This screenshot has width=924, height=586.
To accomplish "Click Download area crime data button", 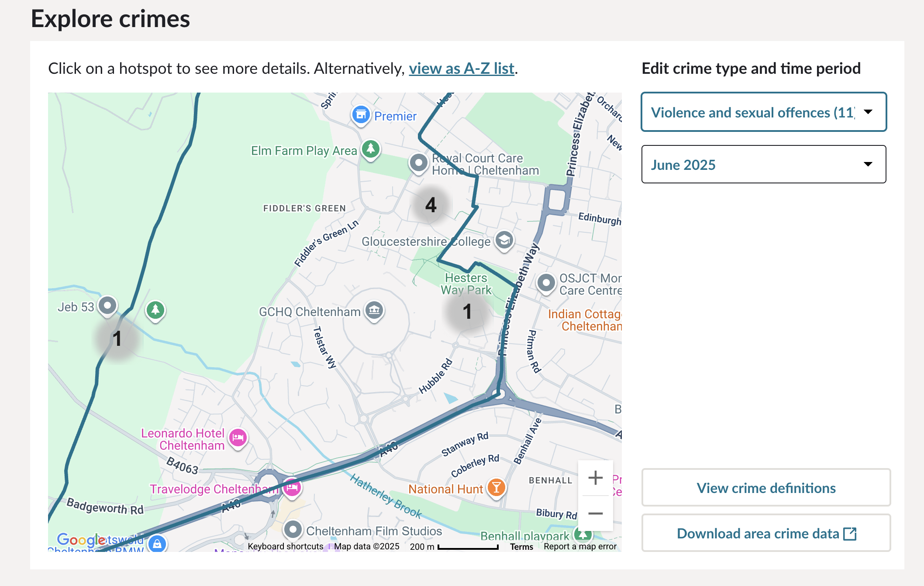I will pyautogui.click(x=765, y=533).
